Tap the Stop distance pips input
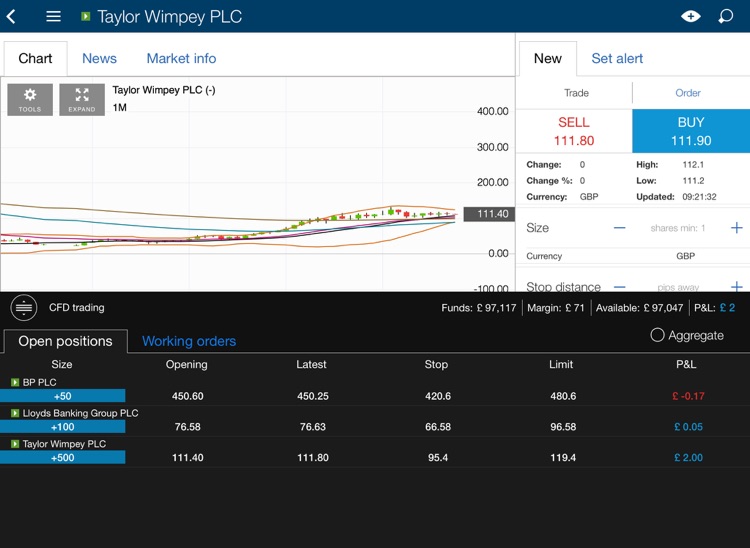Image resolution: width=750 pixels, height=548 pixels. [x=678, y=287]
